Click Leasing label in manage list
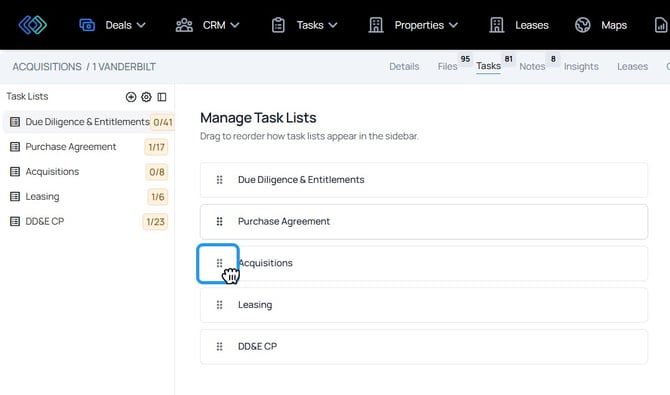The width and height of the screenshot is (670, 395). [255, 305]
